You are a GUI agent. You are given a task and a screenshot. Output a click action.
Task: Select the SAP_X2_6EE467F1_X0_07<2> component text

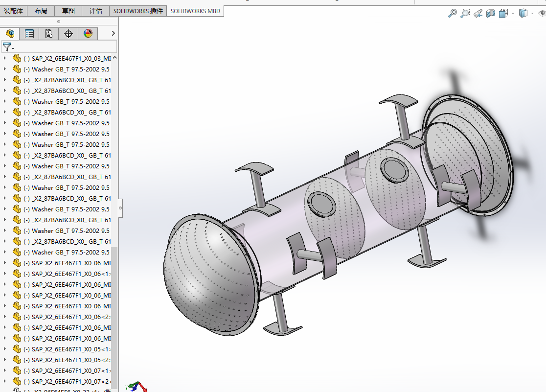click(x=67, y=382)
